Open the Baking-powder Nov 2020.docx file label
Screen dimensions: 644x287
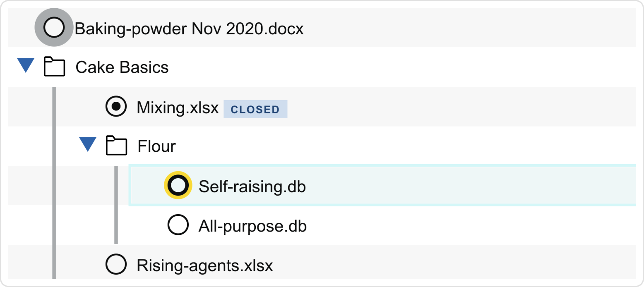[x=189, y=29]
